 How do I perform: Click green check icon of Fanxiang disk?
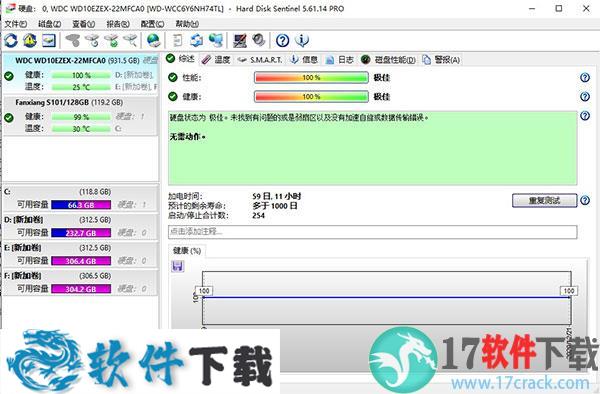point(9,118)
